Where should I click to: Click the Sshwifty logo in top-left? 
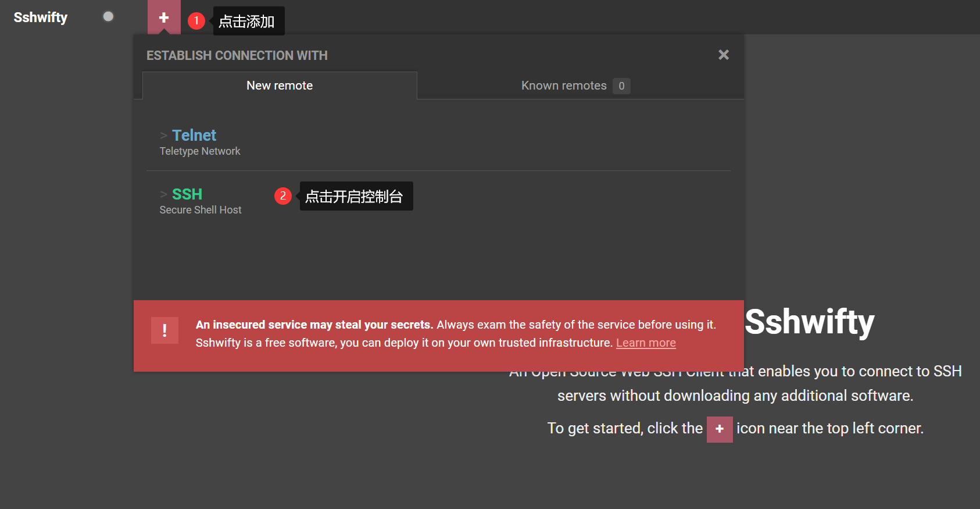41,17
